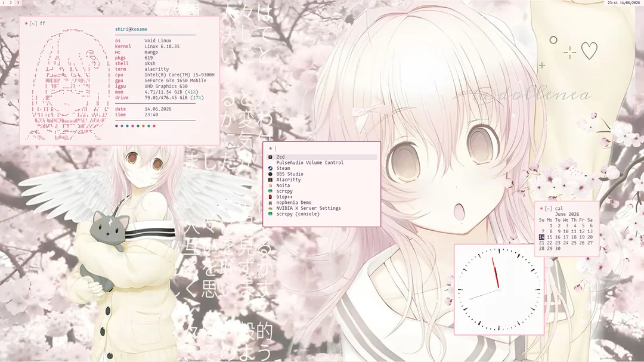Switch to workspace tag 2
This screenshot has width=644, height=362.
[x=11, y=3]
